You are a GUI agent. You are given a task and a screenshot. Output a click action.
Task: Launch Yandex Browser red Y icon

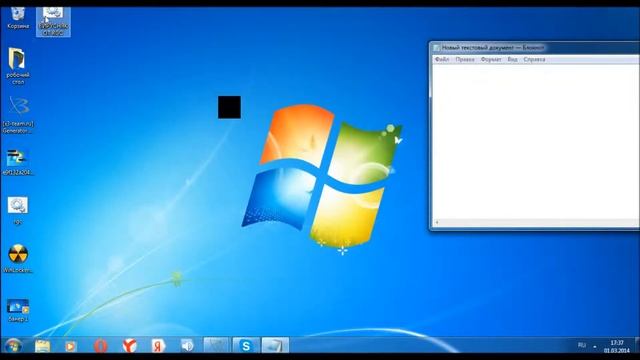tap(130, 346)
